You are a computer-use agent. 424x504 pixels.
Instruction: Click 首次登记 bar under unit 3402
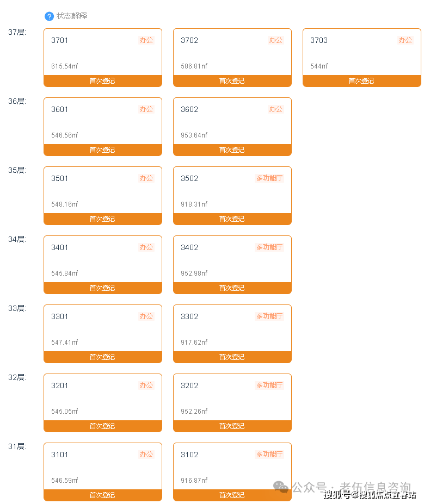[232, 288]
